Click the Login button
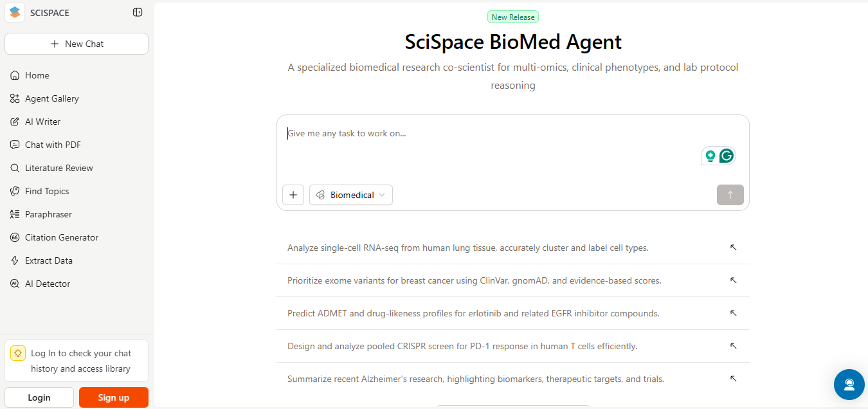Image resolution: width=868 pixels, height=409 pixels. pyautogui.click(x=39, y=397)
